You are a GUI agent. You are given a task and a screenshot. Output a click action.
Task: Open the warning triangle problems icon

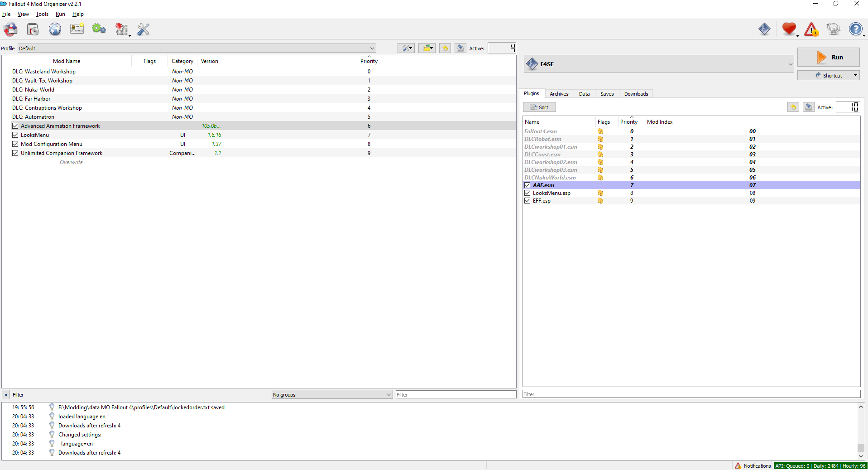click(x=811, y=29)
